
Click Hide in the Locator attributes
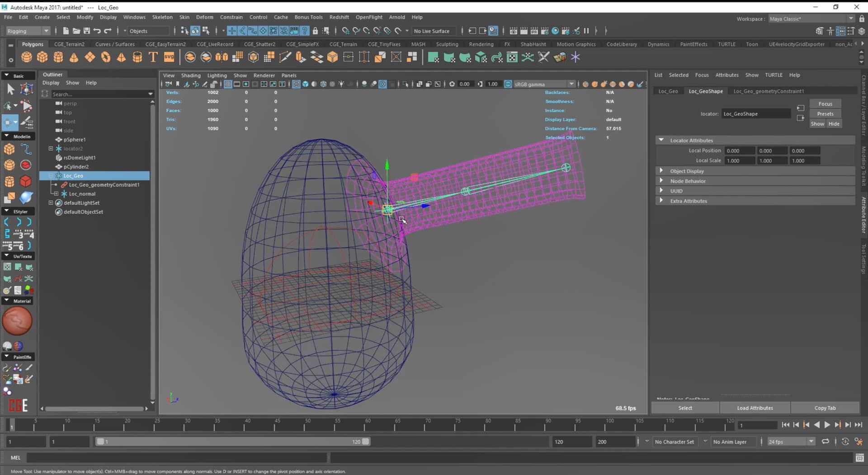click(834, 123)
